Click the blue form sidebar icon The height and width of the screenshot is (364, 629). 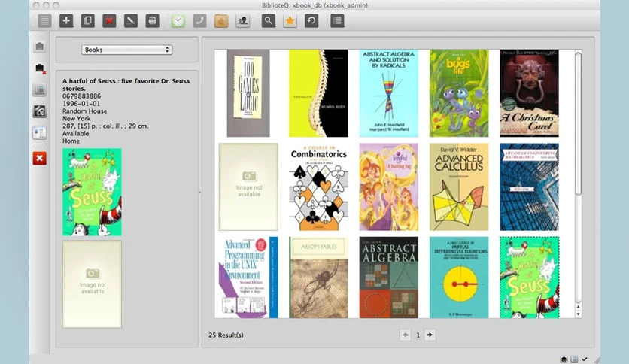click(39, 132)
